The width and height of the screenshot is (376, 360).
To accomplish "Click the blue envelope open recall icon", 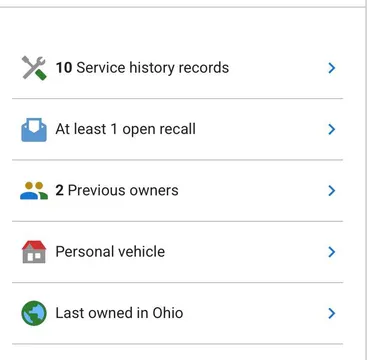I will 34,130.
